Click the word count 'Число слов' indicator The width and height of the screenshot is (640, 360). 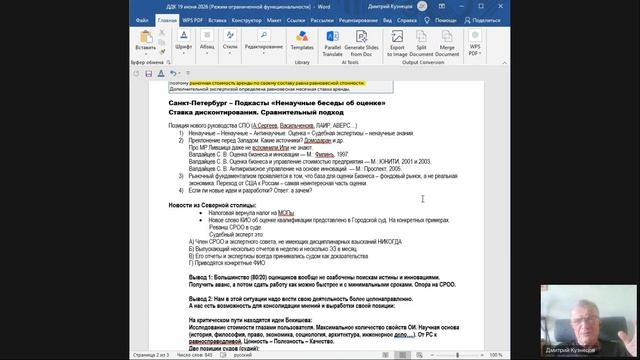point(194,355)
